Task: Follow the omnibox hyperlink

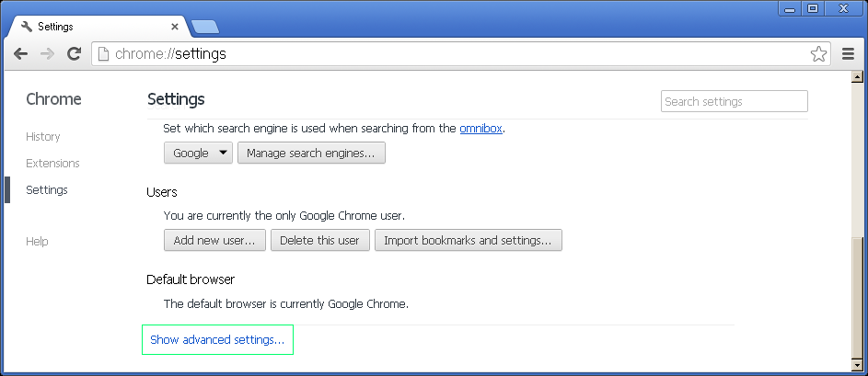Action: tap(480, 129)
